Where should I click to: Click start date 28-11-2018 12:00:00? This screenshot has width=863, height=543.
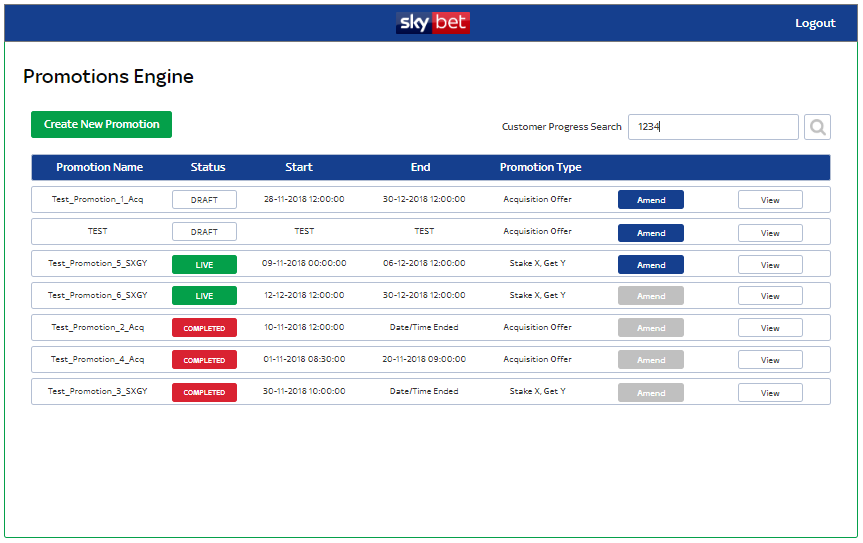pos(304,199)
